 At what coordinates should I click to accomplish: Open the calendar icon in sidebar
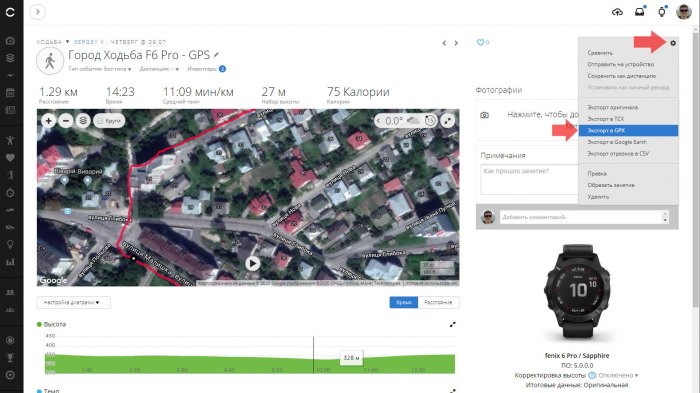point(10,93)
